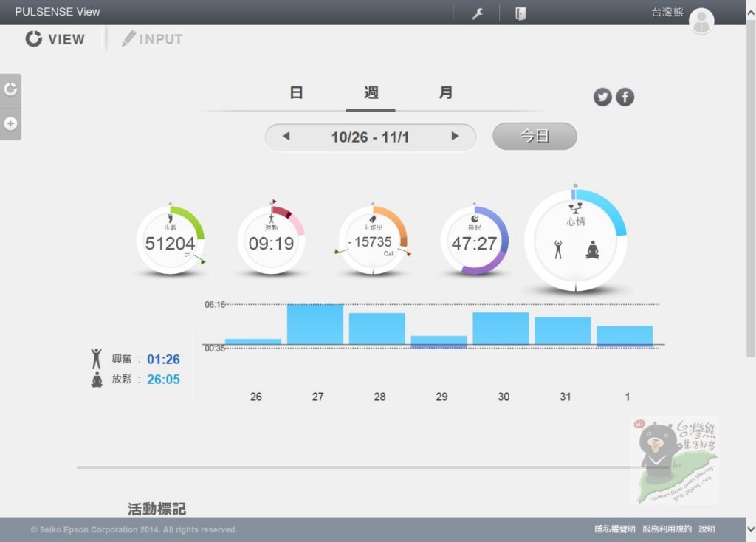The image size is (756, 542).
Task: Click the vertical scrollbar thumb
Action: [751, 188]
